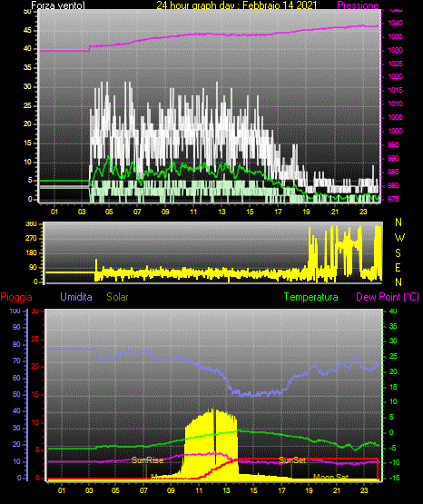
Task: Click wind speed axis value 15
Action: tap(27, 143)
